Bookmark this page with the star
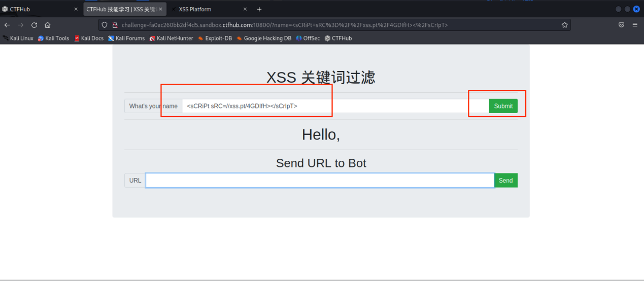The width and height of the screenshot is (644, 281). pyautogui.click(x=564, y=25)
